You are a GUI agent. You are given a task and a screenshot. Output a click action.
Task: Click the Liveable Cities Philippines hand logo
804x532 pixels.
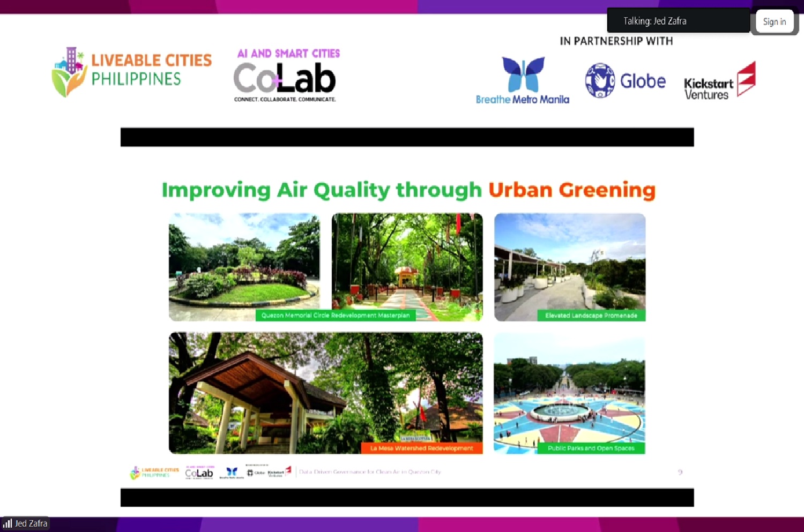point(70,72)
